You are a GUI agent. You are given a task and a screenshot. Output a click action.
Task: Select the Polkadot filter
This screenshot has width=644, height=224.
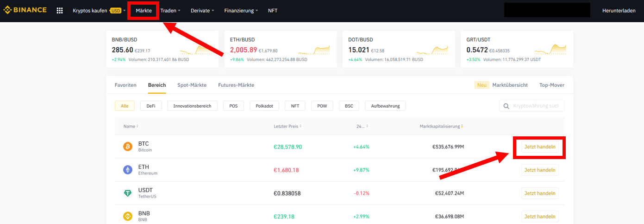point(264,106)
